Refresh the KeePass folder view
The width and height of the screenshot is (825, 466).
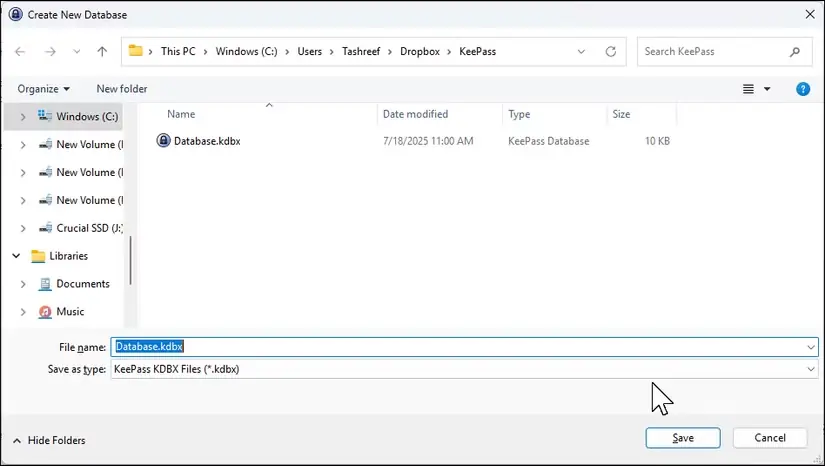point(610,52)
